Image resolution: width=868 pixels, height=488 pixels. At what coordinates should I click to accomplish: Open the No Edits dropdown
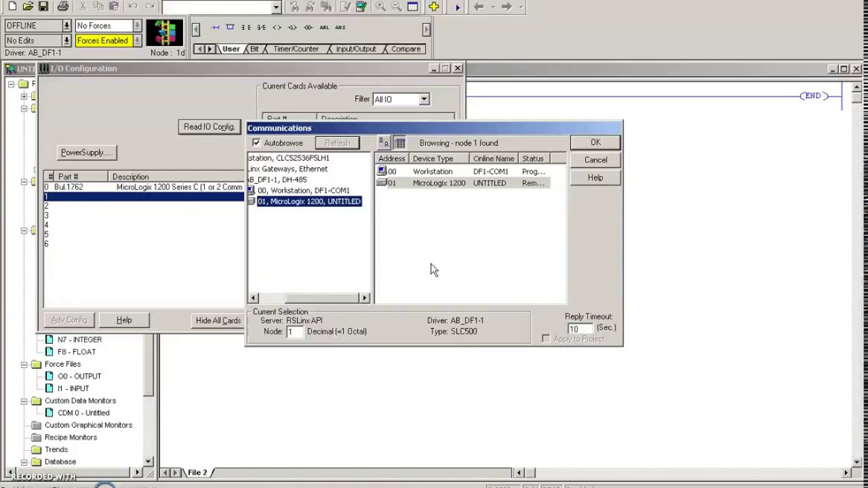pyautogui.click(x=66, y=41)
